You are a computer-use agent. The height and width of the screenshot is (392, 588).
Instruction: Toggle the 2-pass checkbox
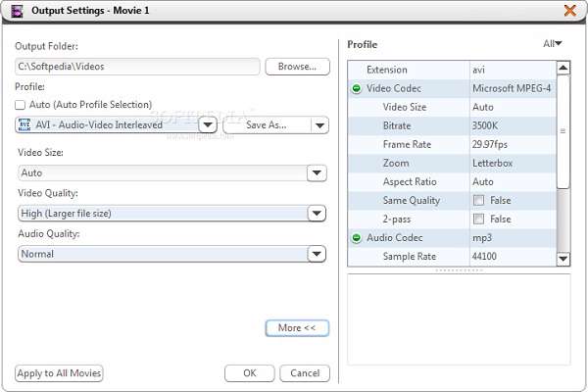[478, 220]
